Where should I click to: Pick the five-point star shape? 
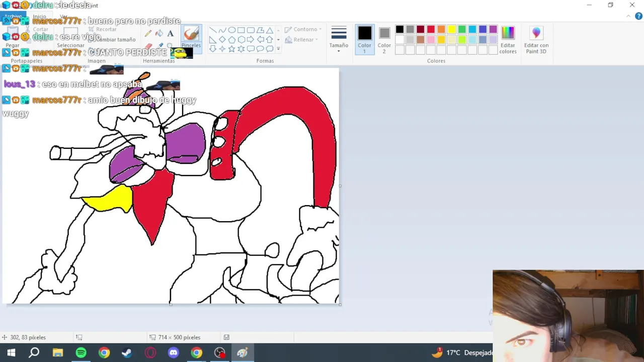(231, 49)
